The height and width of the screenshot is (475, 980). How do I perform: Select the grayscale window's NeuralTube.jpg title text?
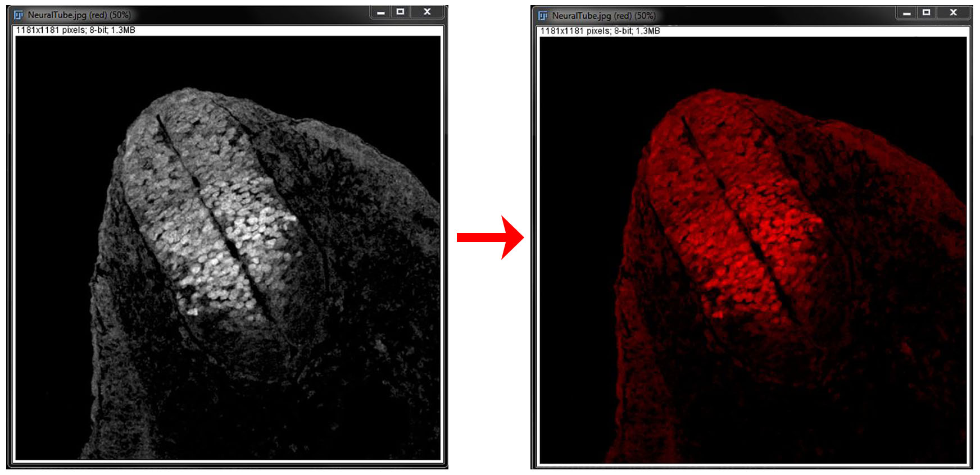[79, 15]
